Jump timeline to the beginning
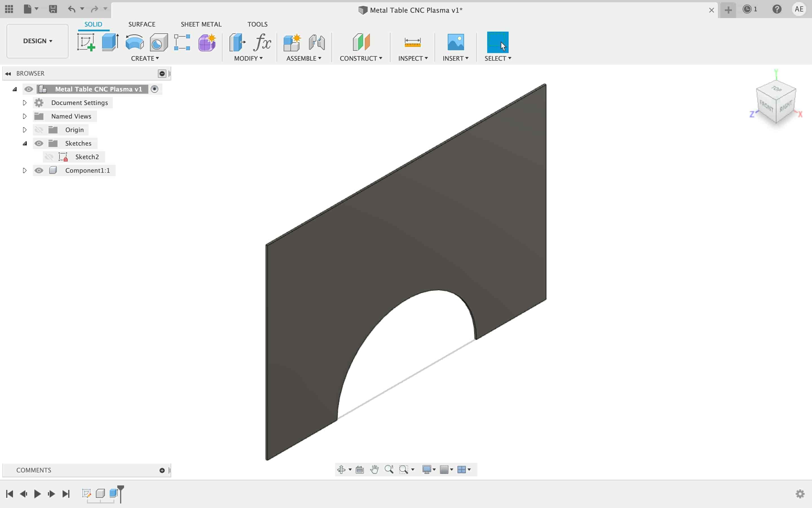 9,494
